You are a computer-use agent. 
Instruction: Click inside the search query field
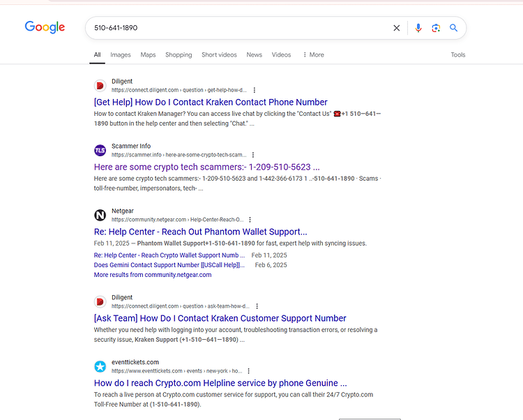(240, 28)
